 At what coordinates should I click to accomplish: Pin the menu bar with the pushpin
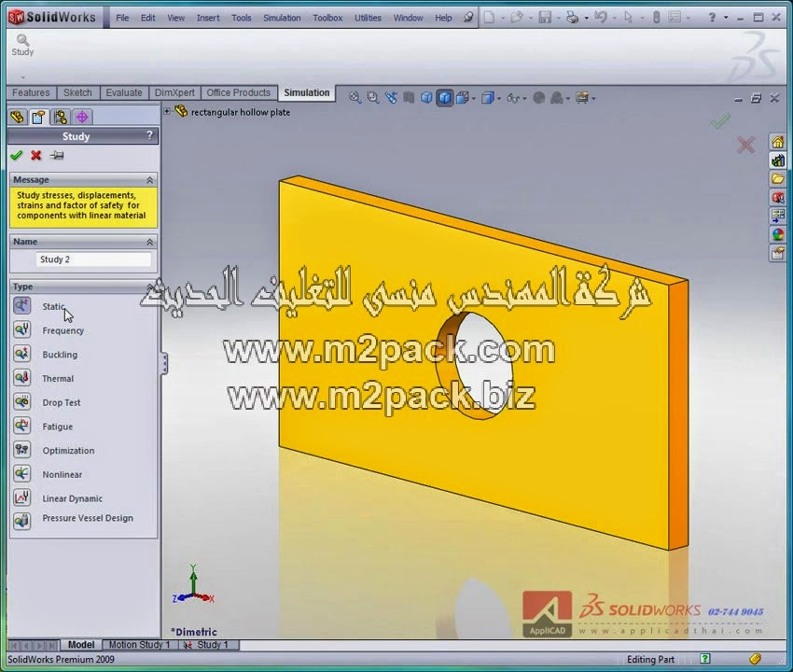(468, 18)
